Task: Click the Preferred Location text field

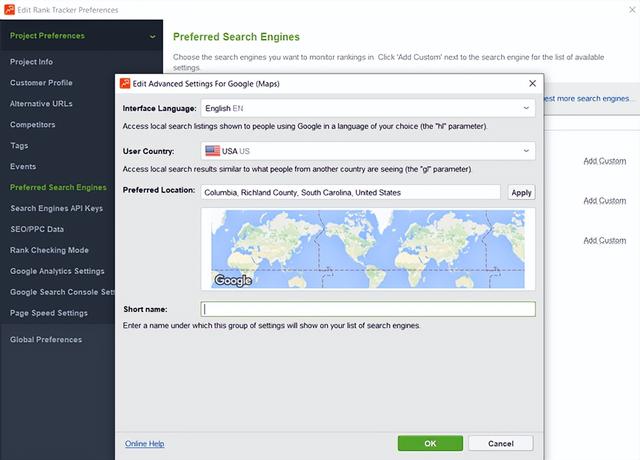Action: coord(350,192)
